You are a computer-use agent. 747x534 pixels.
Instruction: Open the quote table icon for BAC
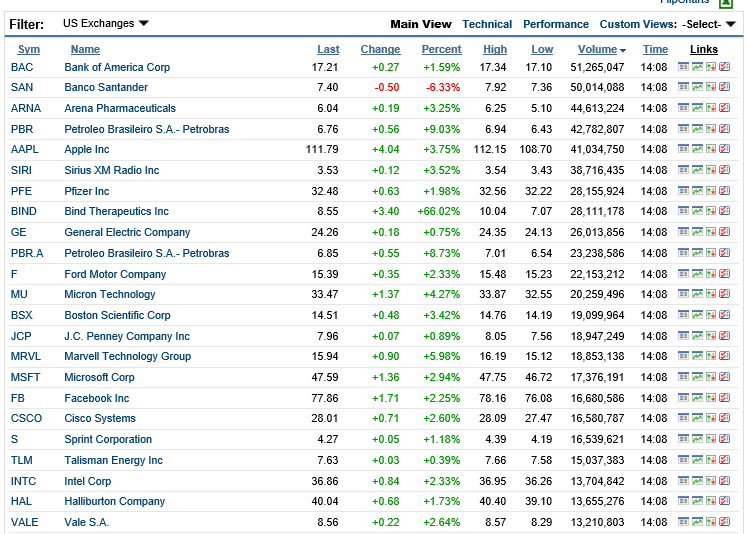coord(683,67)
